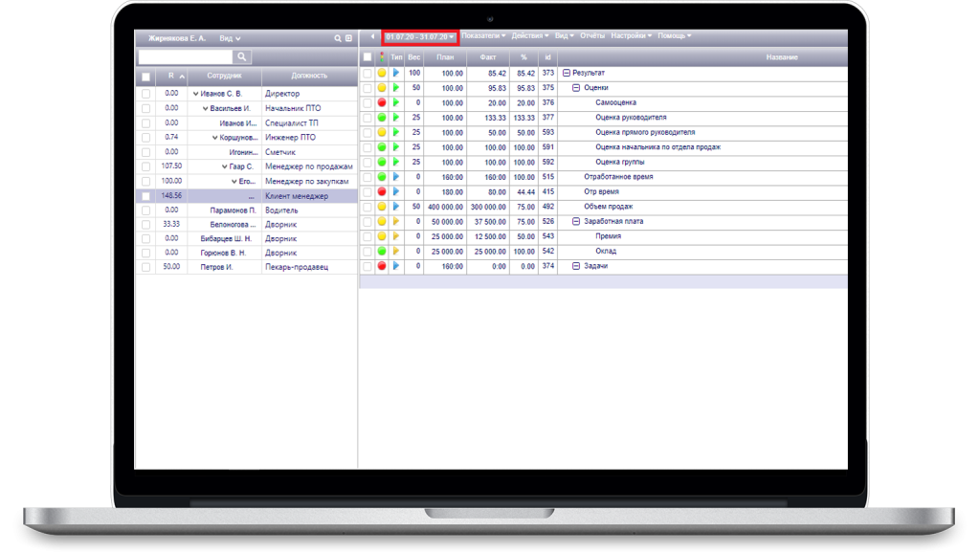Viewport: 980px width, 553px height.
Task: Collapse the Оценки group
Action: point(576,88)
